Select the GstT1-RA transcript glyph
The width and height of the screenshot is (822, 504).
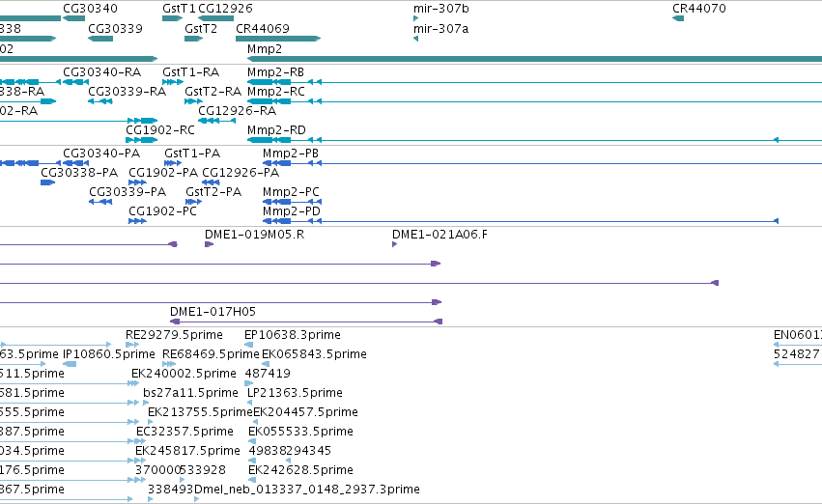click(x=173, y=82)
